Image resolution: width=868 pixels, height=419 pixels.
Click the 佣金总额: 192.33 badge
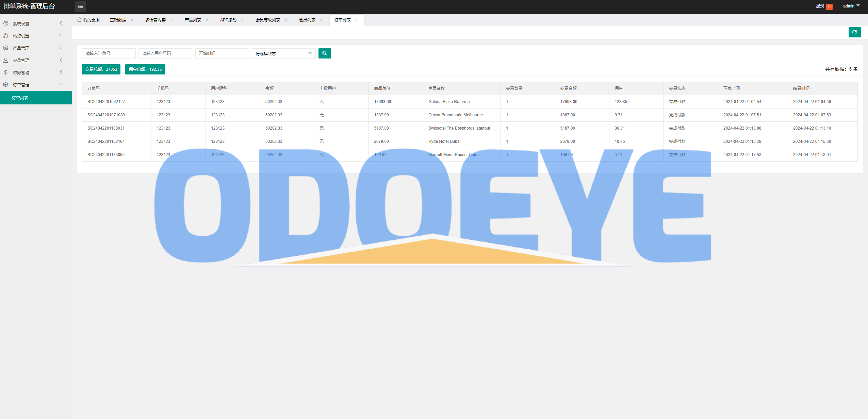coord(145,69)
